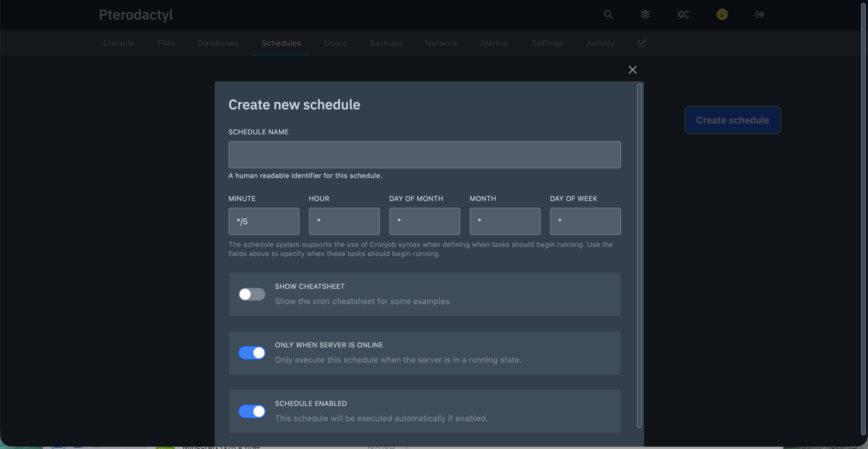Click the Day of Week input field
This screenshot has height=449, width=868.
tap(585, 221)
